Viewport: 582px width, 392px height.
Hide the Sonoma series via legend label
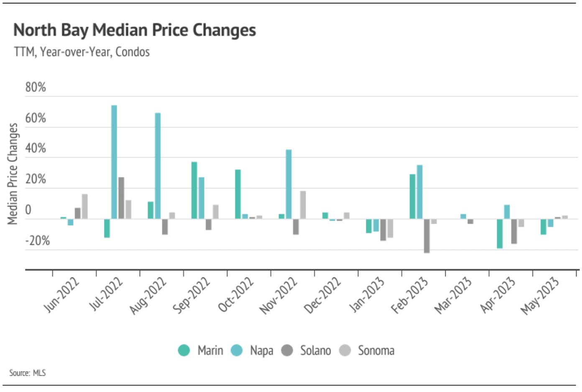(x=376, y=350)
